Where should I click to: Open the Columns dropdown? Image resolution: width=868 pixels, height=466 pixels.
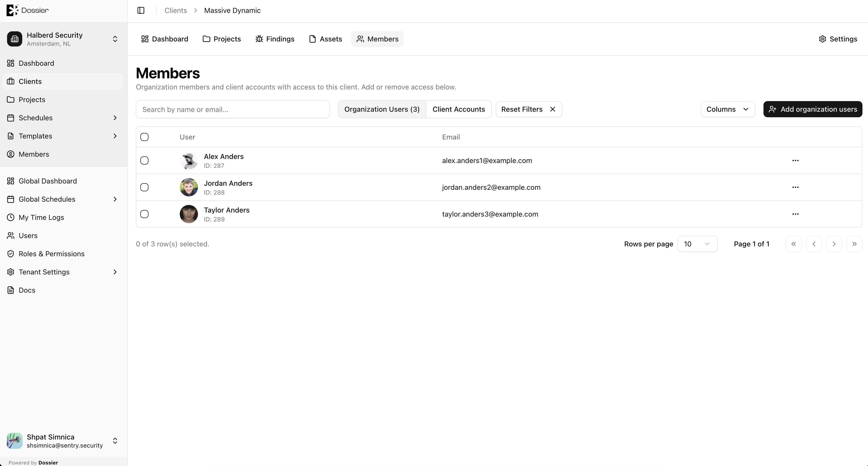[727, 109]
